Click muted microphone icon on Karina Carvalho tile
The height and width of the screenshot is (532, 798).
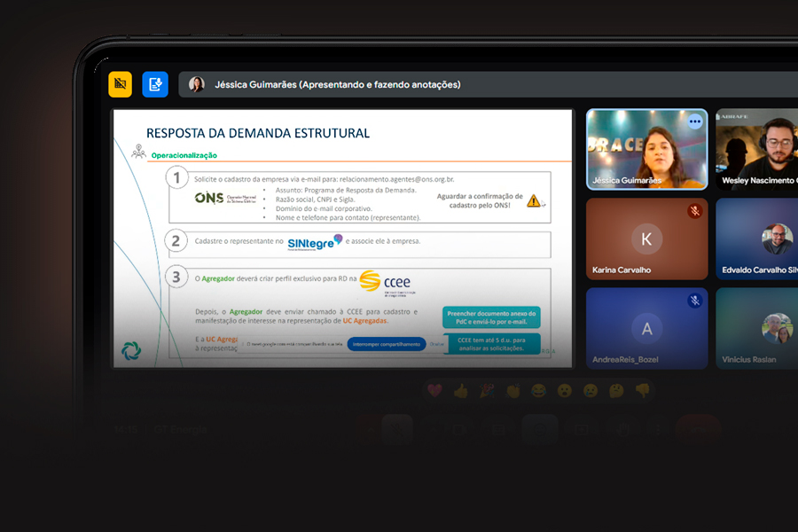click(694, 210)
